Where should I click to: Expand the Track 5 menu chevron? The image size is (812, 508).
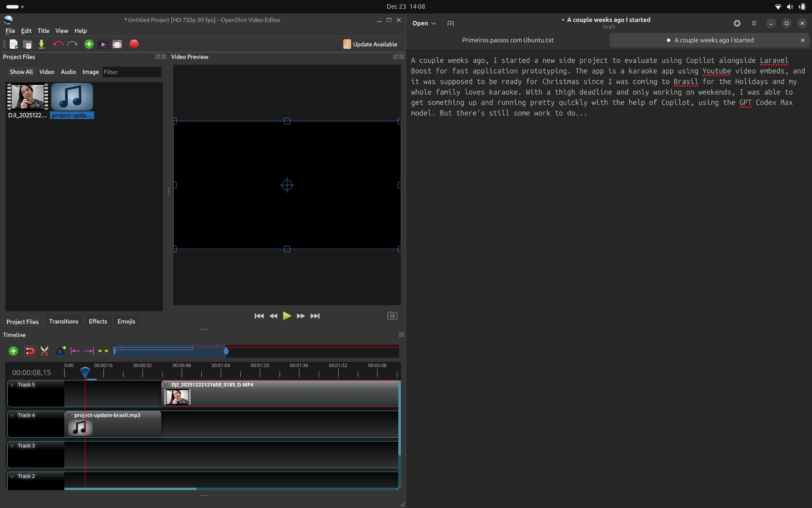point(12,384)
